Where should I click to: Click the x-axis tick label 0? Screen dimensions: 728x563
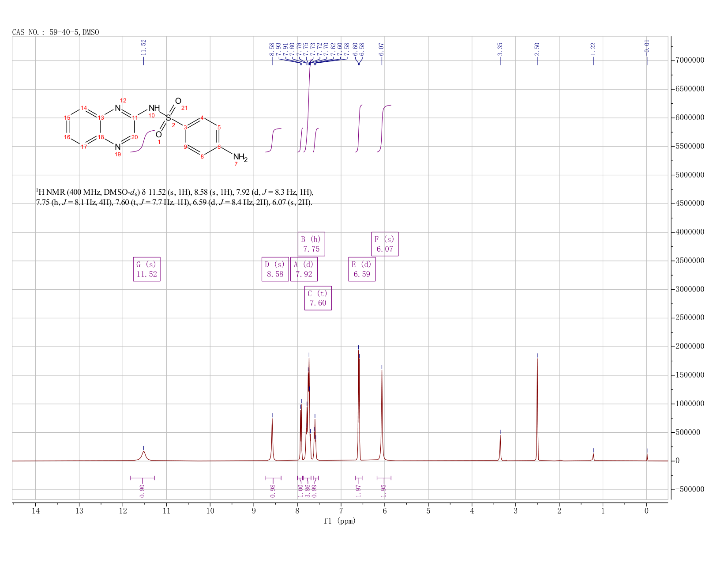[x=647, y=511]
